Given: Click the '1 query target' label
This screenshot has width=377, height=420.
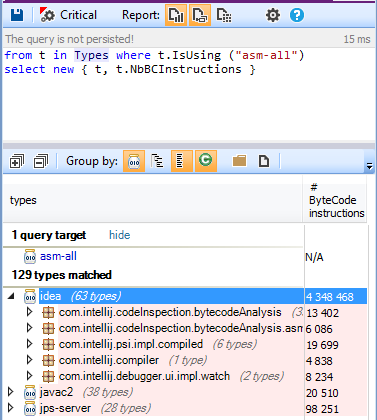Looking at the screenshot, I should [49, 235].
